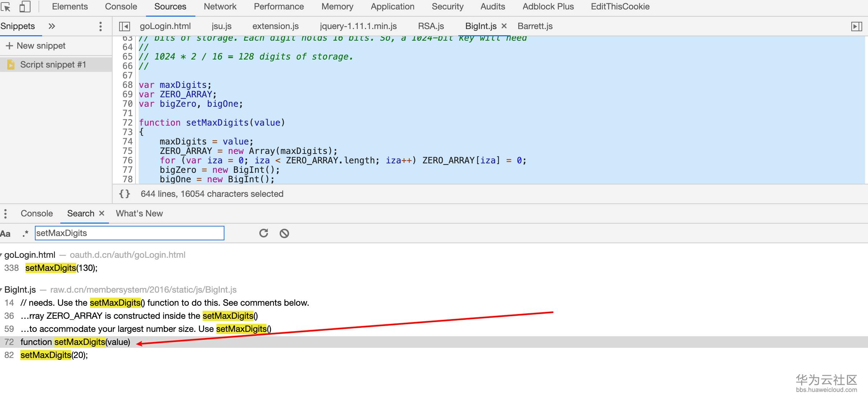Click the inspect element picker icon

click(5, 7)
